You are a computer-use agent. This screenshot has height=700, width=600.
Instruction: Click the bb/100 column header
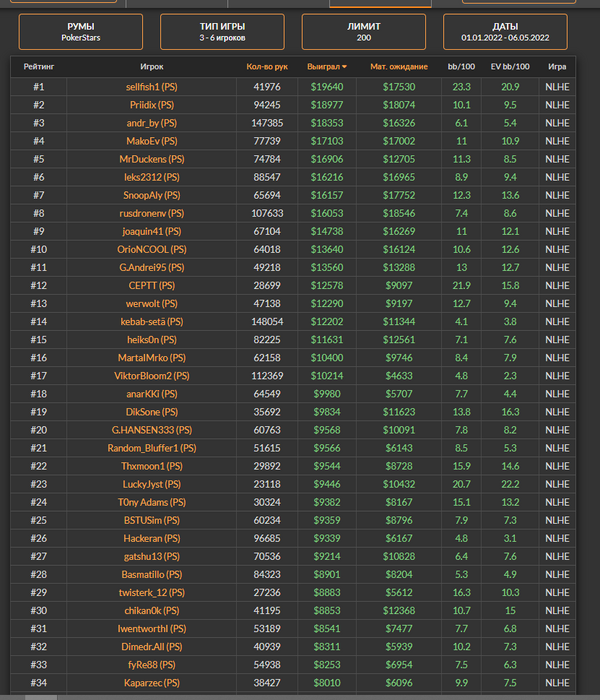[461, 67]
